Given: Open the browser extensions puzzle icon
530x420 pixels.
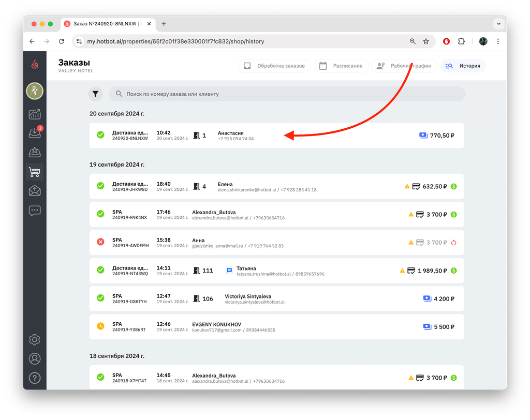Looking at the screenshot, I should [x=461, y=41].
